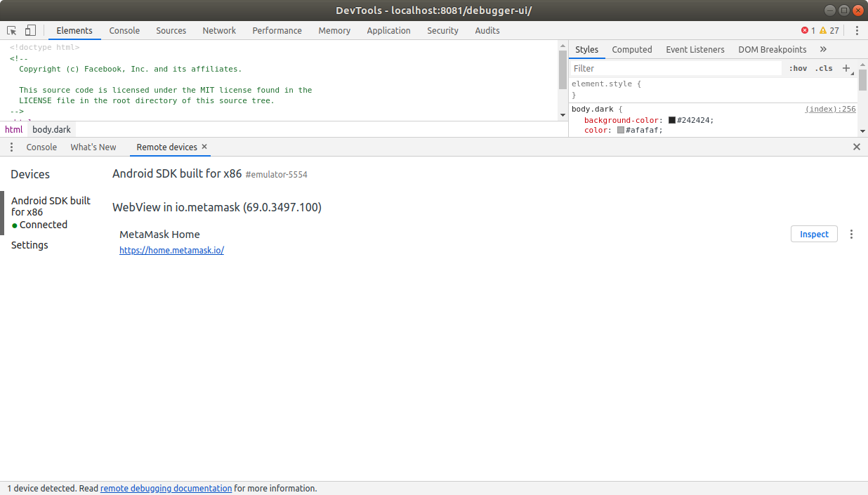This screenshot has width=868, height=495.
Task: Click the #emulator-5554 serial label
Action: pos(277,175)
